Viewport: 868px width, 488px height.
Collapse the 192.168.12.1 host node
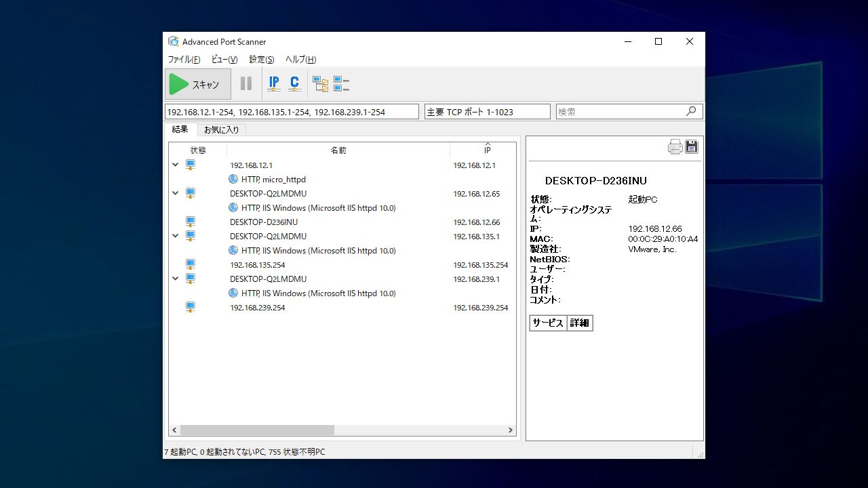point(175,165)
